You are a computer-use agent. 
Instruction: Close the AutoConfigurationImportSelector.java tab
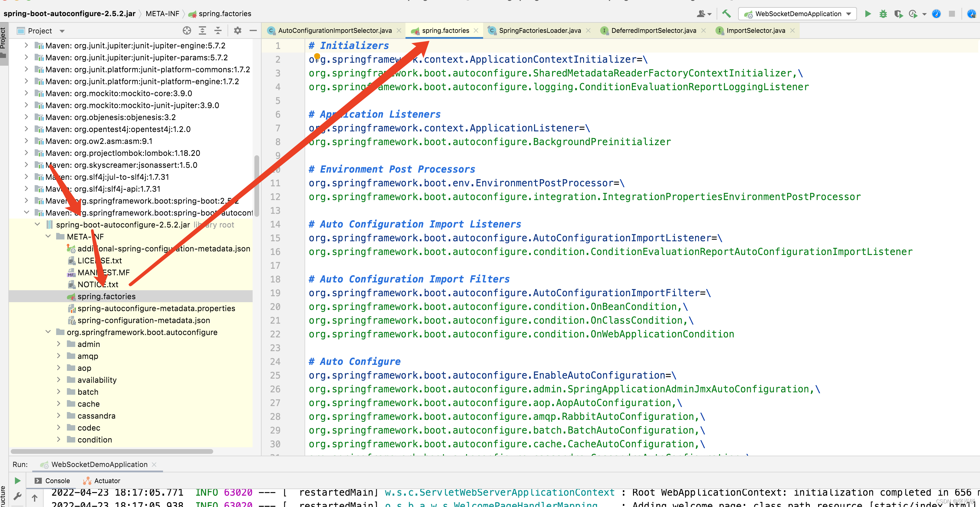399,30
